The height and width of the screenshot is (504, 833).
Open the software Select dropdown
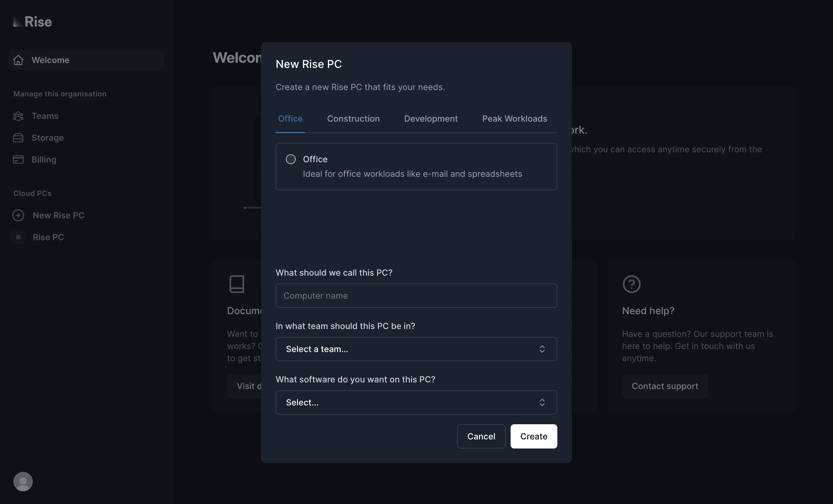click(416, 402)
